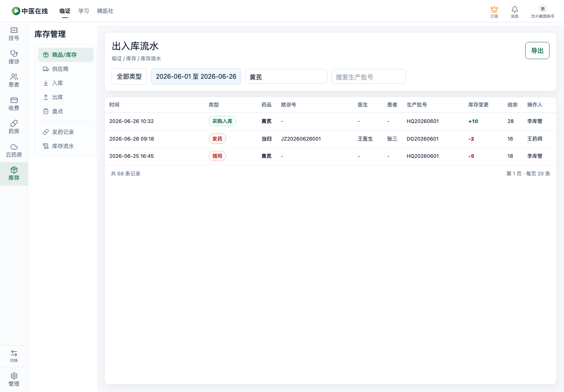Open 发药记录 menu item

(x=66, y=132)
